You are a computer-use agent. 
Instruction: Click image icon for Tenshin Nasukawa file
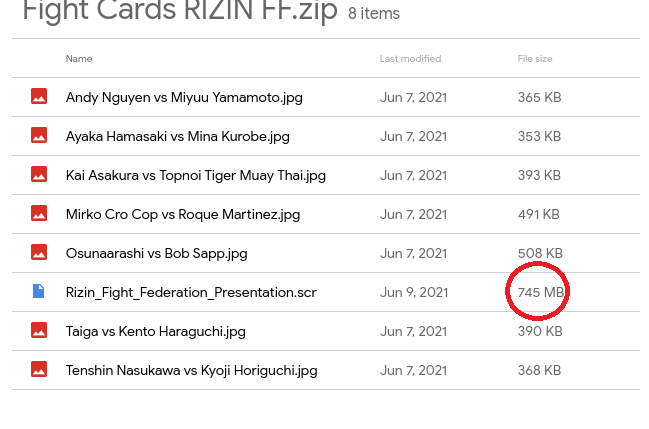tap(39, 370)
